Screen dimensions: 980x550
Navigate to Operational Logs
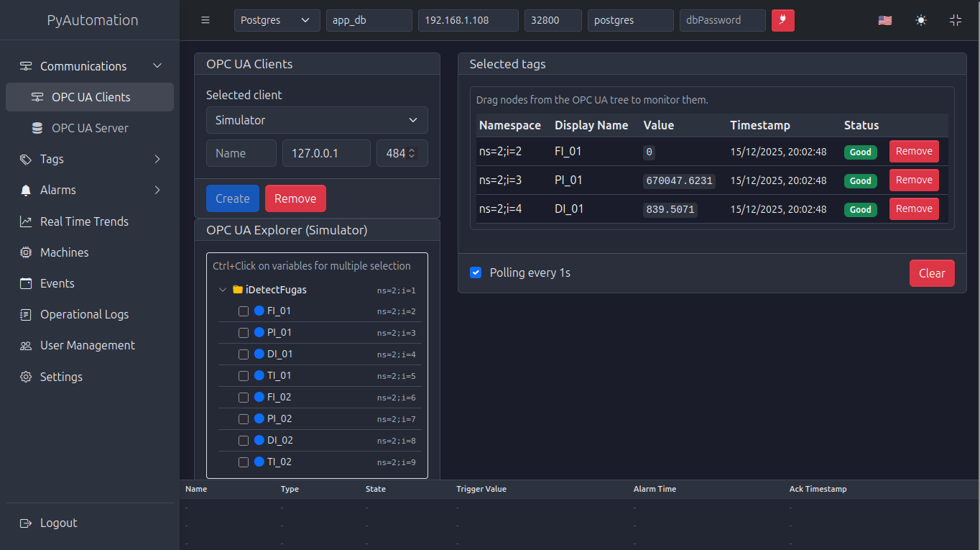(90, 314)
